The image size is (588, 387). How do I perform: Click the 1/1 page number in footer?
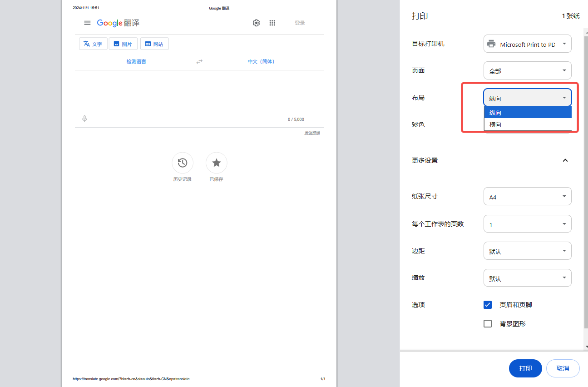323,379
